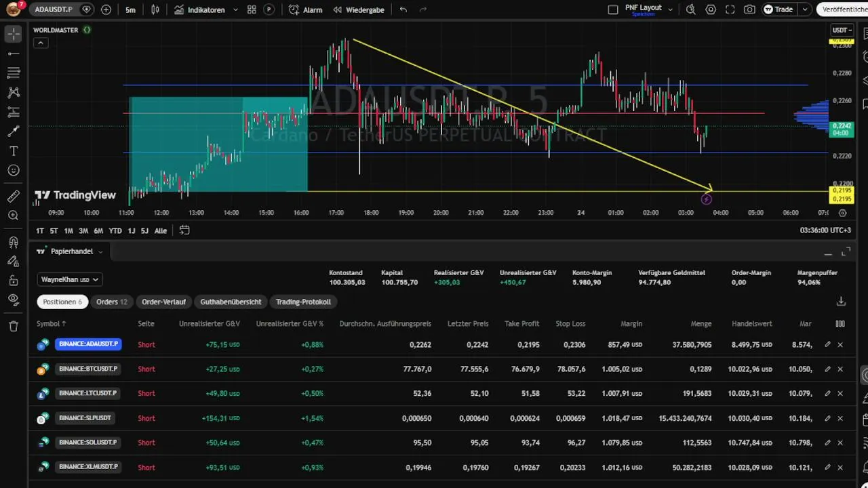Switch to the Positionen tab
Image resolution: width=868 pixels, height=488 pixels.
62,302
